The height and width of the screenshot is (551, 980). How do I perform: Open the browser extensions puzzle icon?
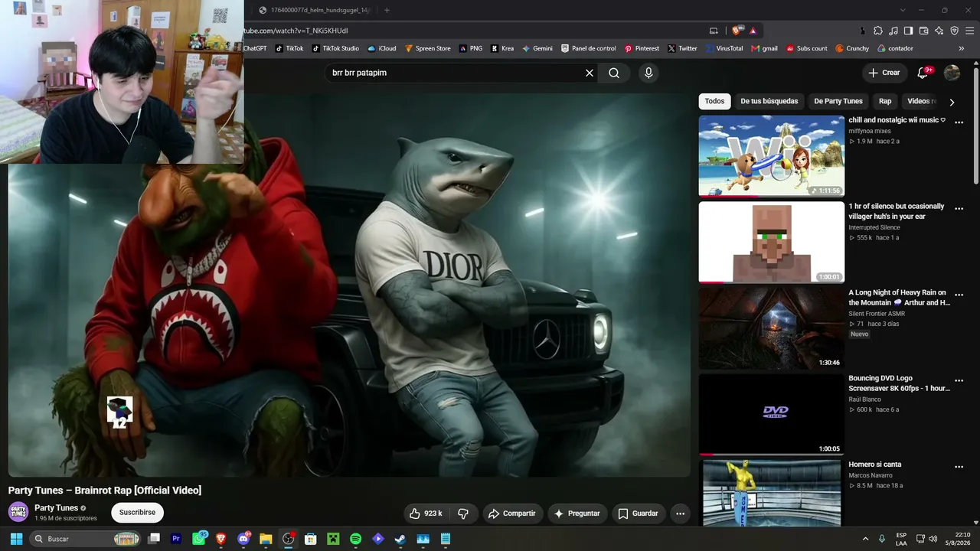pos(878,31)
